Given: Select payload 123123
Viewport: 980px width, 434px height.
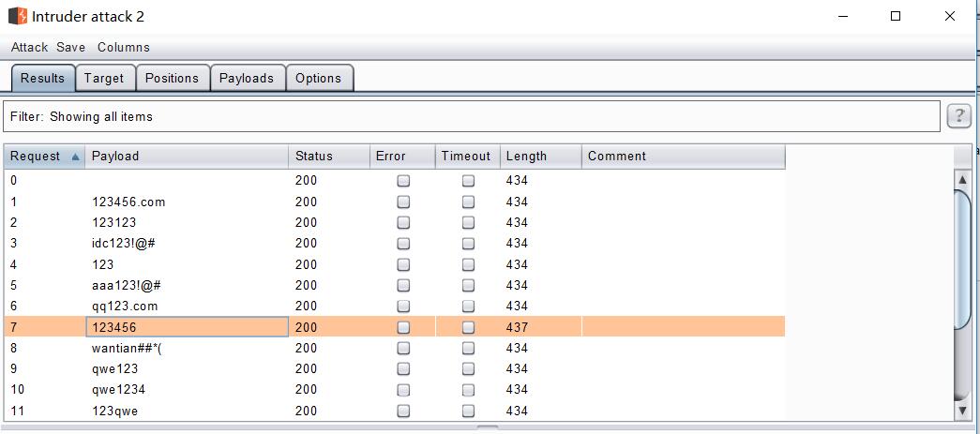Looking at the screenshot, I should [113, 222].
